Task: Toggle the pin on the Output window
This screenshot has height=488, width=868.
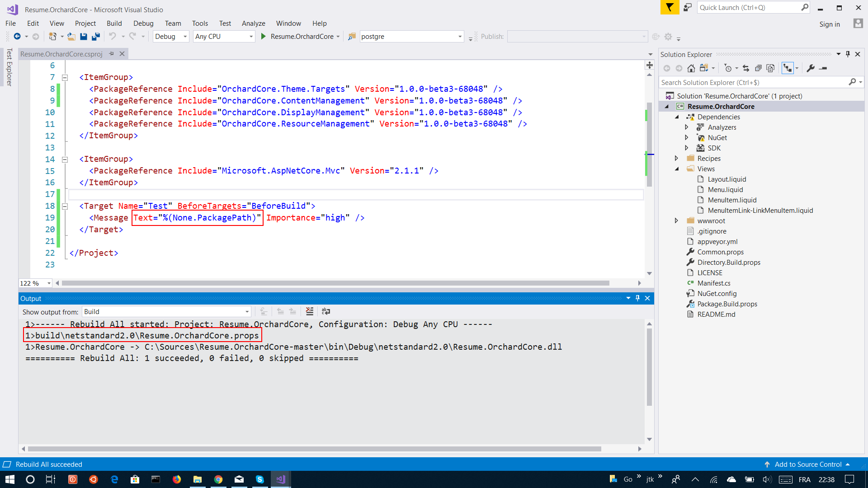Action: (x=637, y=298)
